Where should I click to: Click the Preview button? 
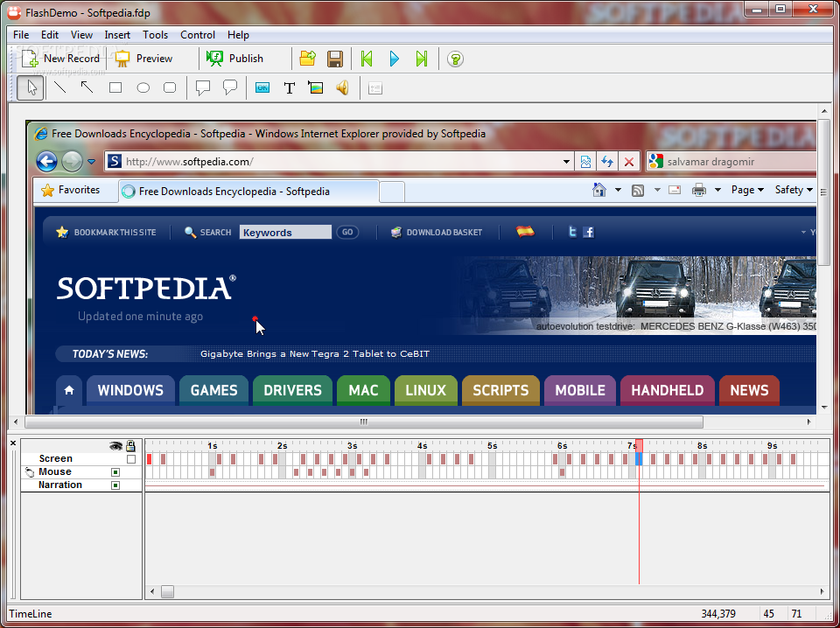(144, 59)
